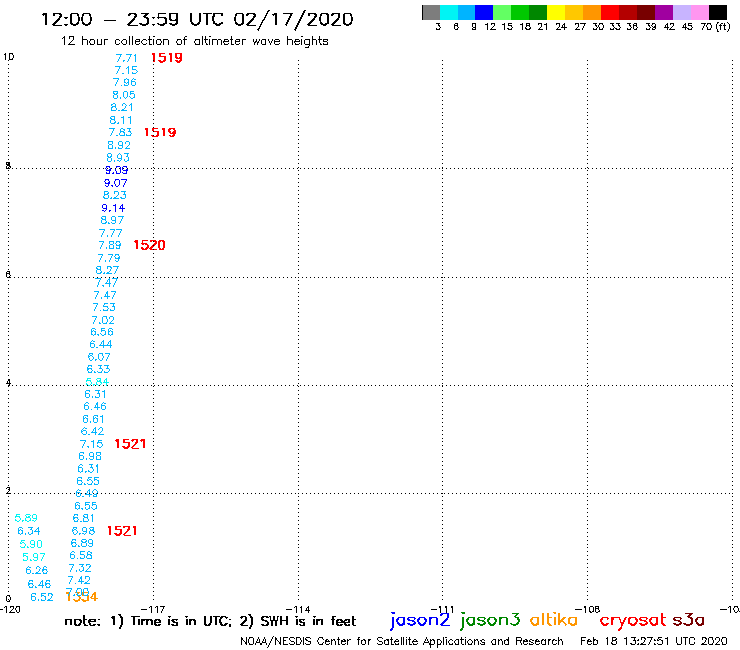Pick the cyan 5.84 value
The width and height of the screenshot is (740, 650).
(x=97, y=381)
